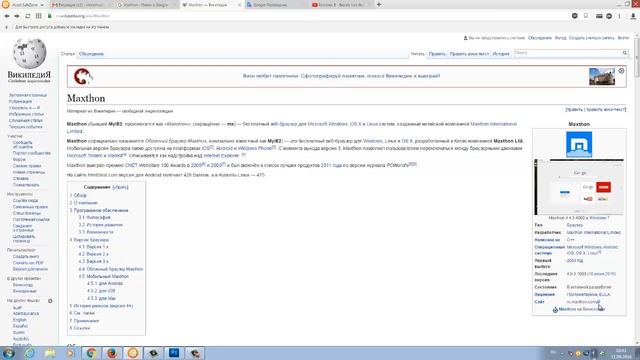Open the Windows Start button
The height and width of the screenshot is (360, 640).
pyautogui.click(x=8, y=353)
